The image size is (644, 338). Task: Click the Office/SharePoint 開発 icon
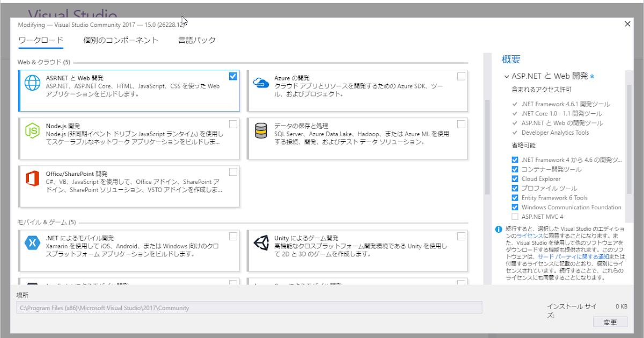pyautogui.click(x=32, y=179)
